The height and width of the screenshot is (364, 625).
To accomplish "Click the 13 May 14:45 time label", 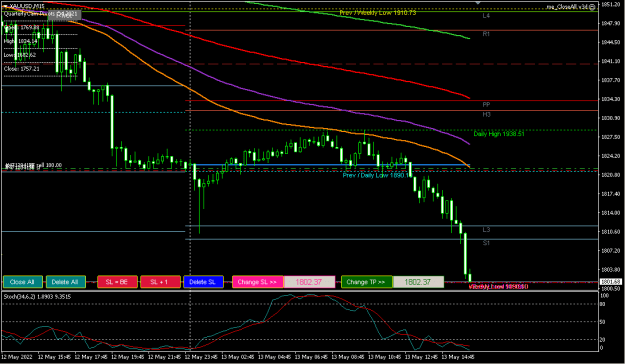I will point(457,357).
